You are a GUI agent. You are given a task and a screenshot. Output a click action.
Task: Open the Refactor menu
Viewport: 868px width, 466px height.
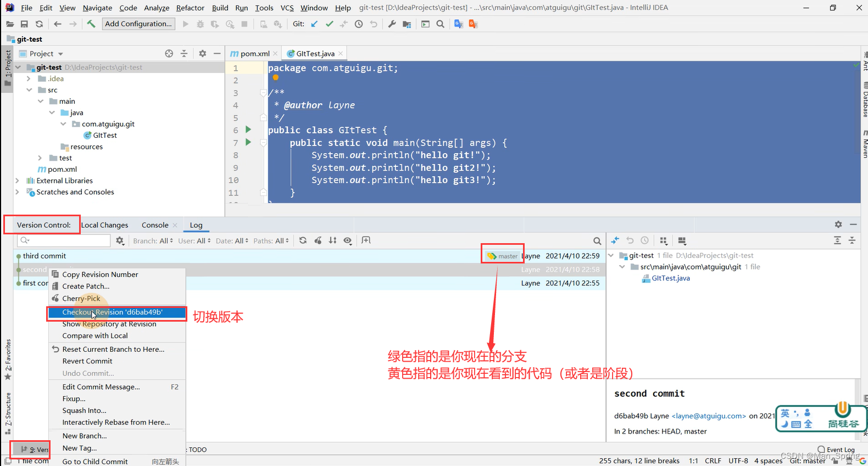[x=190, y=8]
